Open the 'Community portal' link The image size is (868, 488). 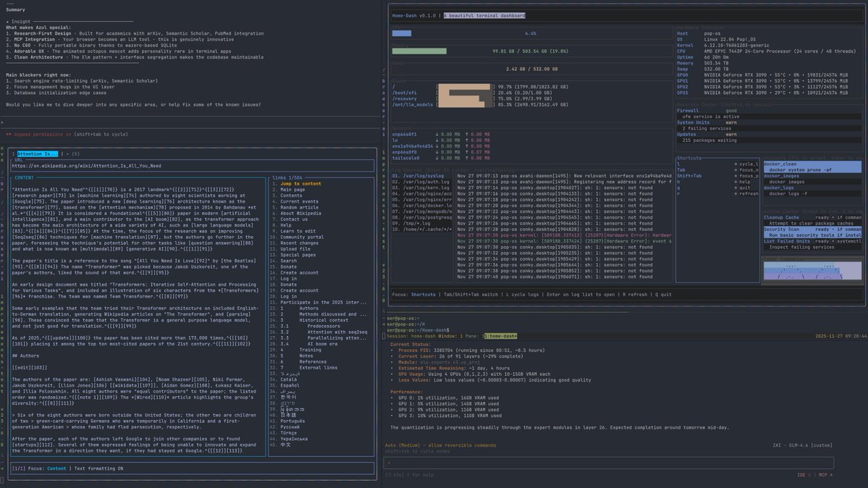coord(302,237)
